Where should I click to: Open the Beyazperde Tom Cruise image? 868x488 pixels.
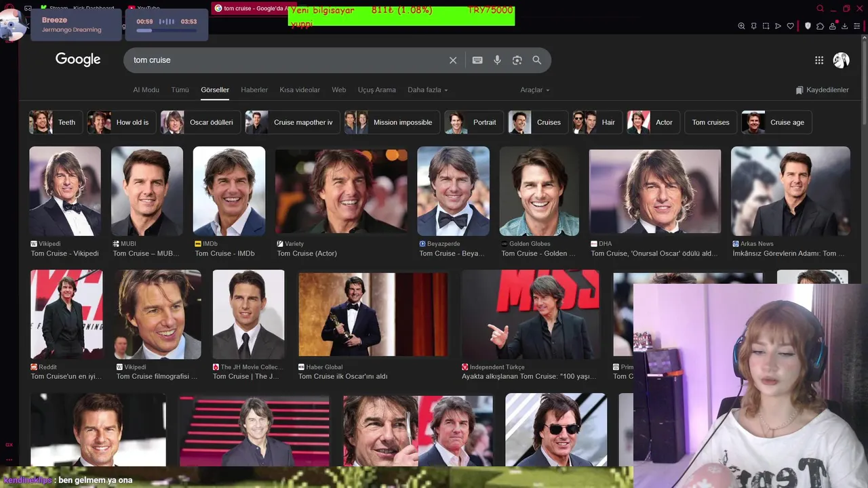click(x=453, y=192)
